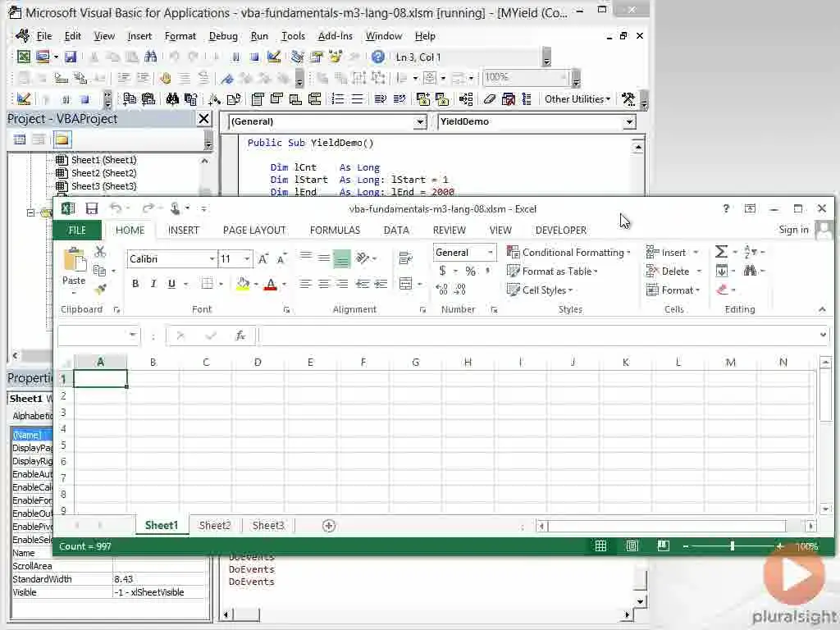The width and height of the screenshot is (840, 630).
Task: Click column header H
Action: 468,362
